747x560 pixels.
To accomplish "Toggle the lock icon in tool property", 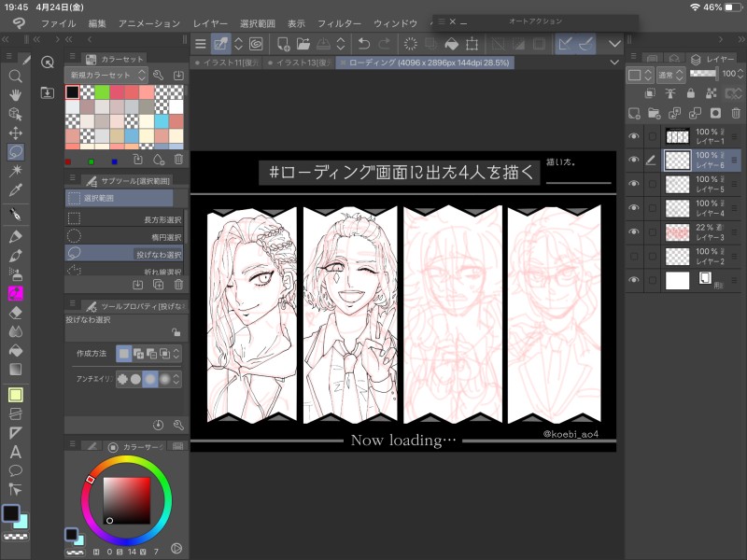I will point(176,332).
